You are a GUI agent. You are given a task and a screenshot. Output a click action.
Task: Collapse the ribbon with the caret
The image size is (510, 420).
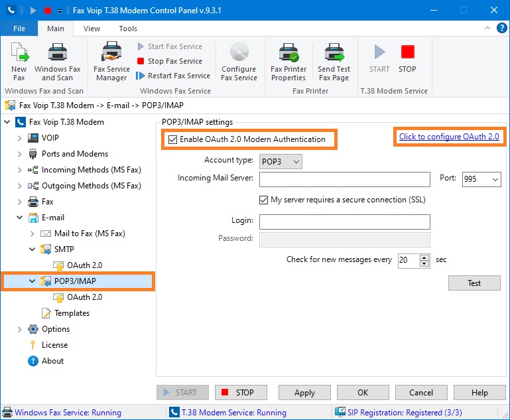(487, 28)
